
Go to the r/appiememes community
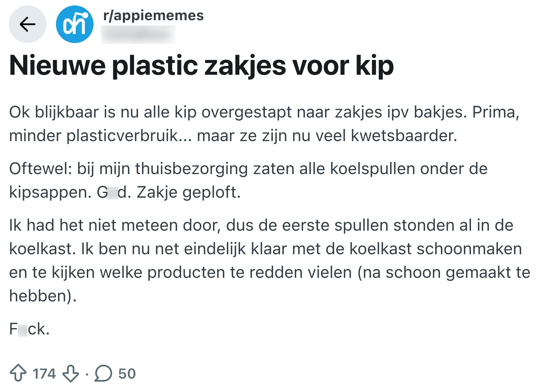[153, 15]
